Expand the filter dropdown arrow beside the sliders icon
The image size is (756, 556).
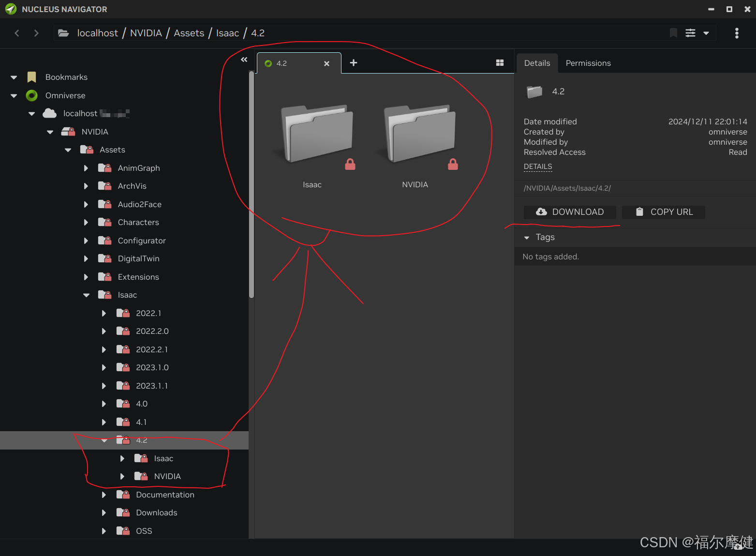click(x=705, y=33)
